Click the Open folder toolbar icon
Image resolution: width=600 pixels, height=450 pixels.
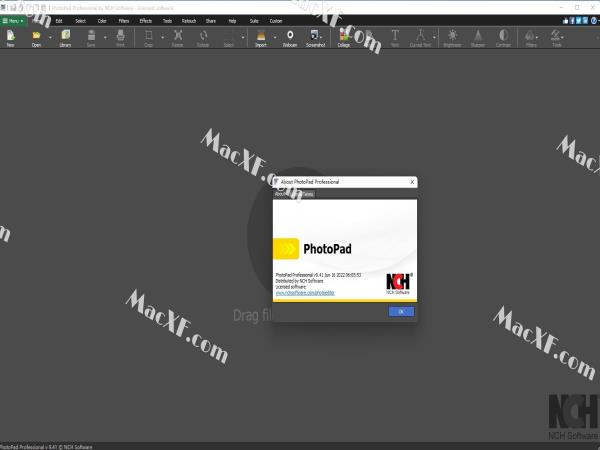point(36,36)
